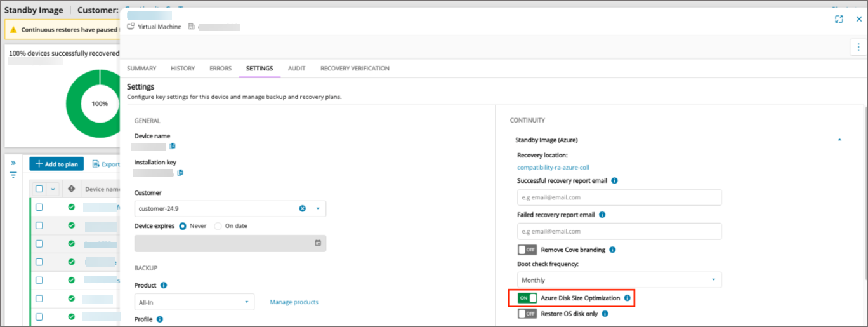Open the calendar date picker icon
Image resolution: width=868 pixels, height=327 pixels.
point(318,243)
